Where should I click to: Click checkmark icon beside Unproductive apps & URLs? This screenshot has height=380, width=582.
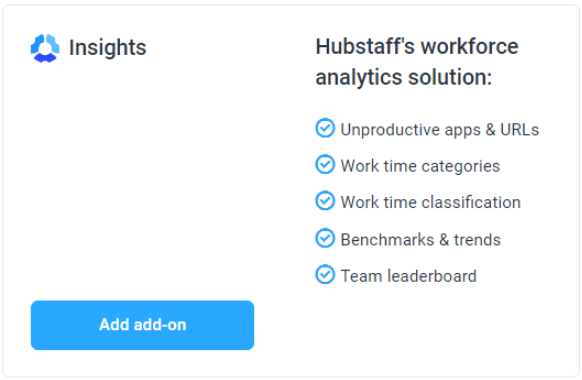325,128
